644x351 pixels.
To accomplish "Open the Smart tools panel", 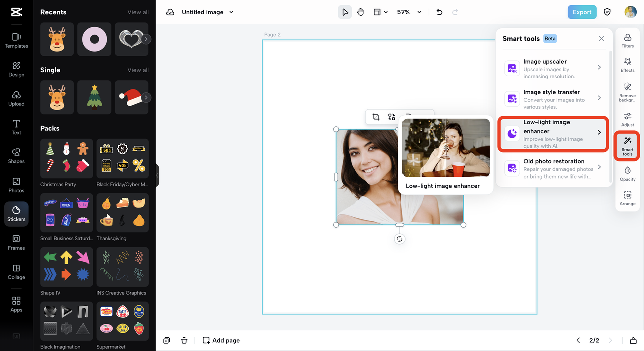I will [627, 146].
